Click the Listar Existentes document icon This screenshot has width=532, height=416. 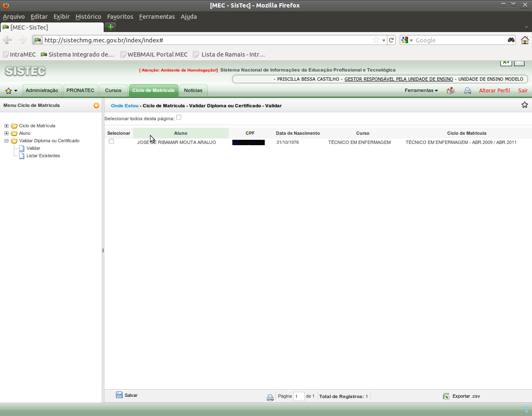(22, 156)
